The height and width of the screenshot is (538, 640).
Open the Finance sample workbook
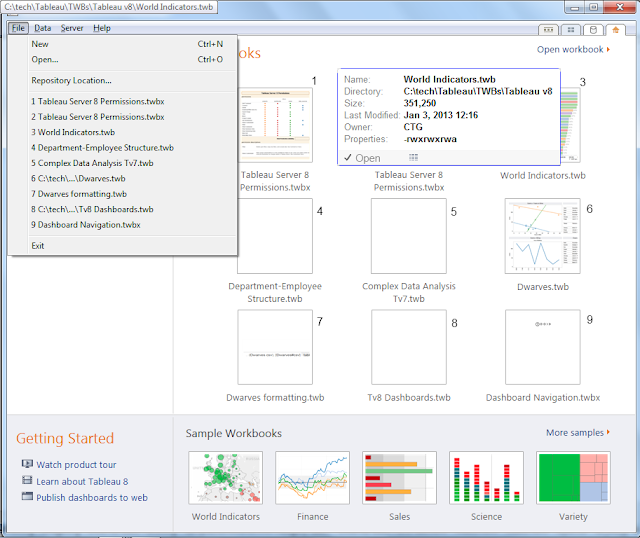[x=312, y=478]
